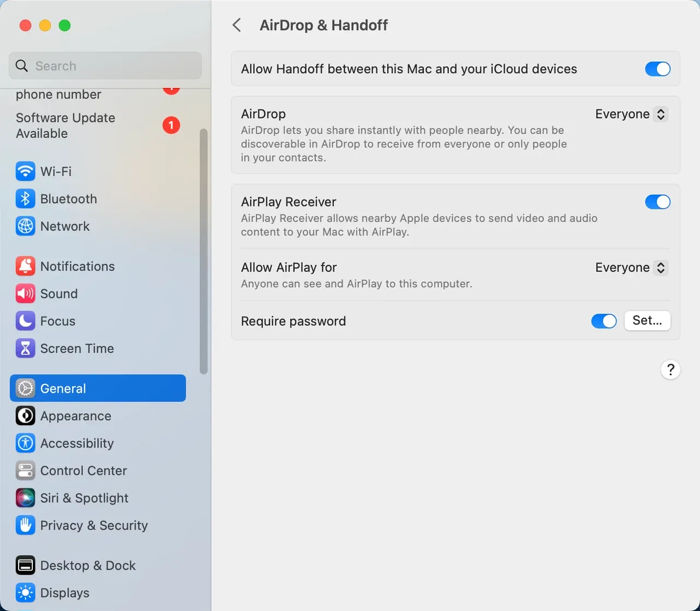Screen dimensions: 700x611
Task: Toggle the AirPlay Receiver switch
Action: [657, 202]
